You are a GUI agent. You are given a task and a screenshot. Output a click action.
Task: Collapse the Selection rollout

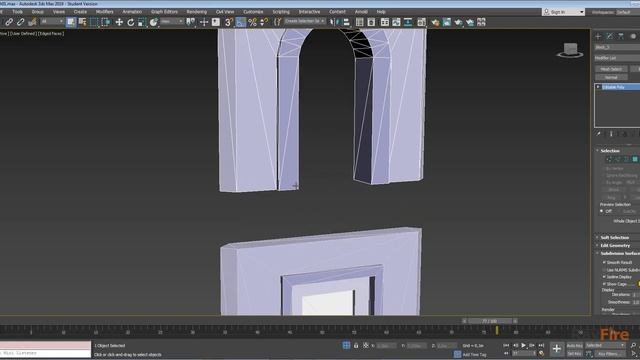tap(609, 151)
